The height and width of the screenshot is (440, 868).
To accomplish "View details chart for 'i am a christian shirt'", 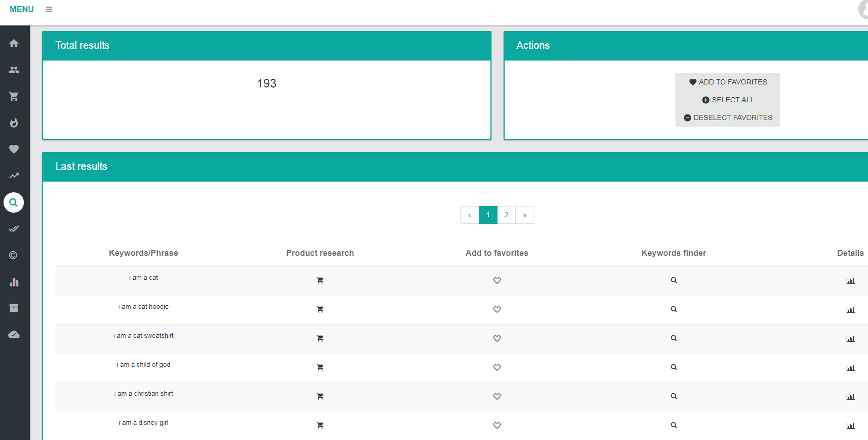I will (850, 396).
